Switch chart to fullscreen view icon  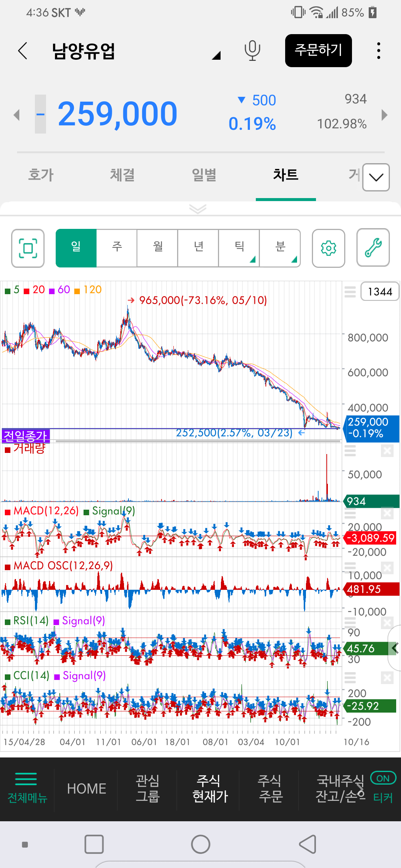click(28, 248)
